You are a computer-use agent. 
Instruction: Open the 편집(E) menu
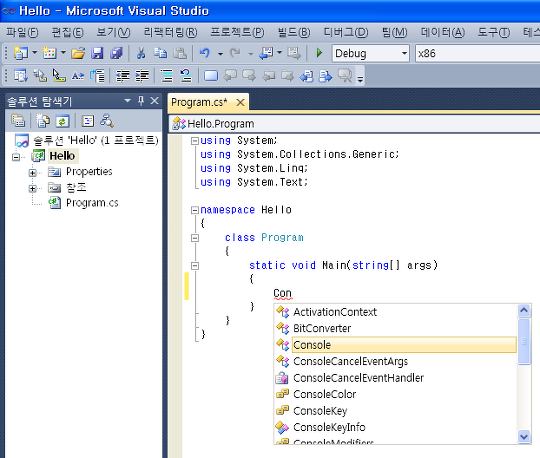[68, 32]
